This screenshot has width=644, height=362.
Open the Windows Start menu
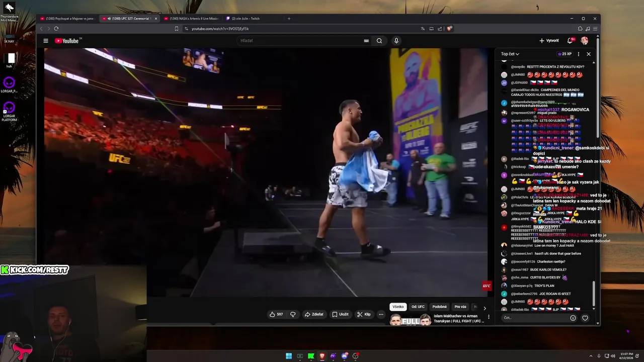pyautogui.click(x=289, y=356)
